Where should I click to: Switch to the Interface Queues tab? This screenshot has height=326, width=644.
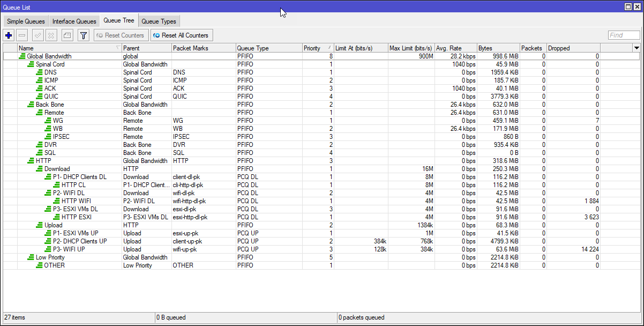pyautogui.click(x=74, y=21)
